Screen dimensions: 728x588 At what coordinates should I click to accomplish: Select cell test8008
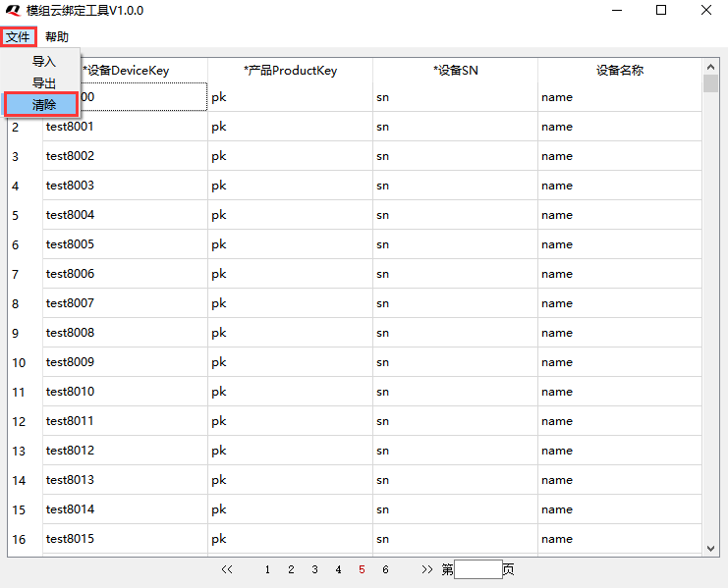tap(126, 333)
